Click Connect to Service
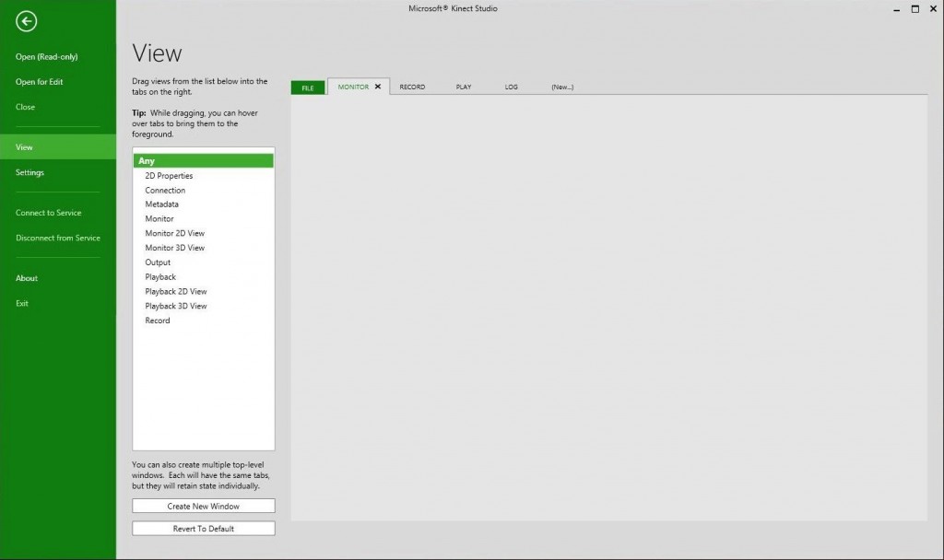 49,213
